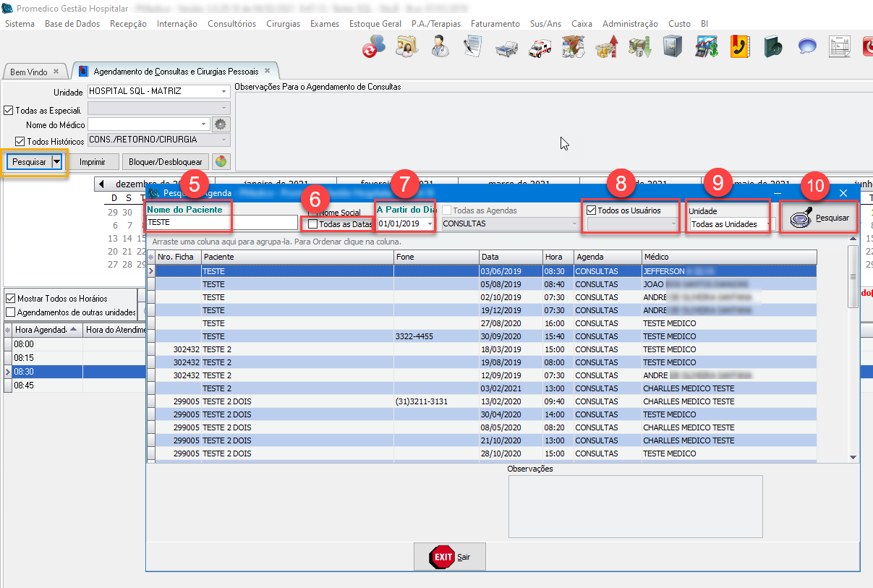Expand the Todas as Unidades dropdown

click(767, 224)
